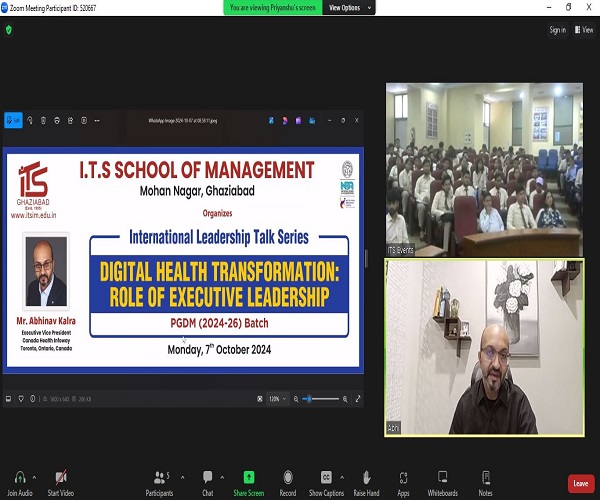Click the share icon in Photos toolbar
Viewport: 600px width, 500px height.
[x=70, y=121]
